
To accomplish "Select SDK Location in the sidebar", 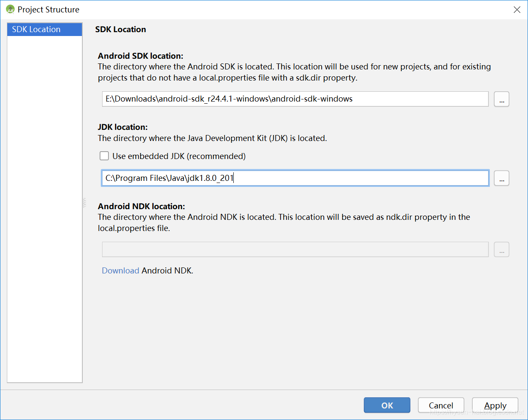I will click(45, 30).
